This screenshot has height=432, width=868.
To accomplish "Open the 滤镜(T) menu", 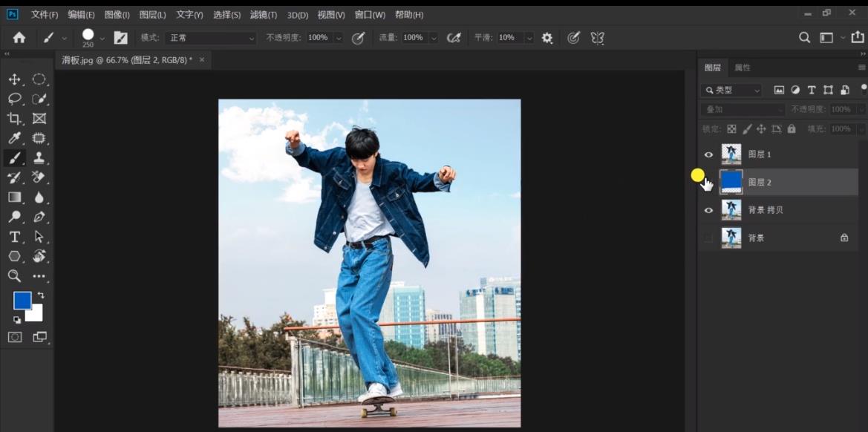I will 263,15.
